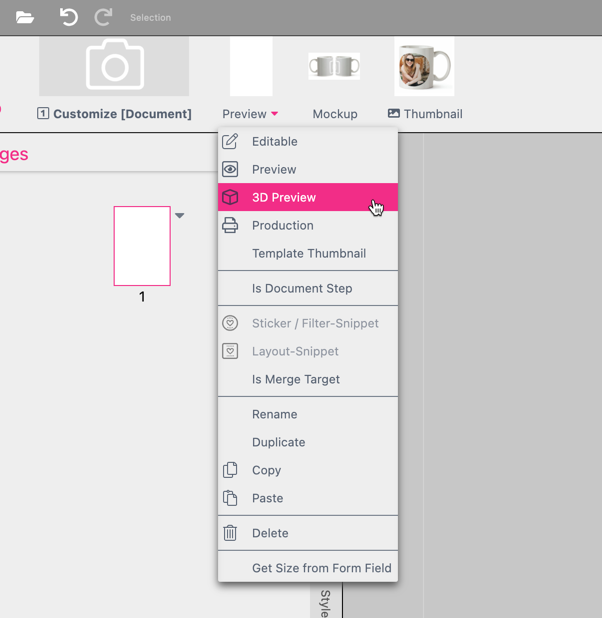Open the page 1 dropdown arrow
602x618 pixels.
pyautogui.click(x=179, y=216)
